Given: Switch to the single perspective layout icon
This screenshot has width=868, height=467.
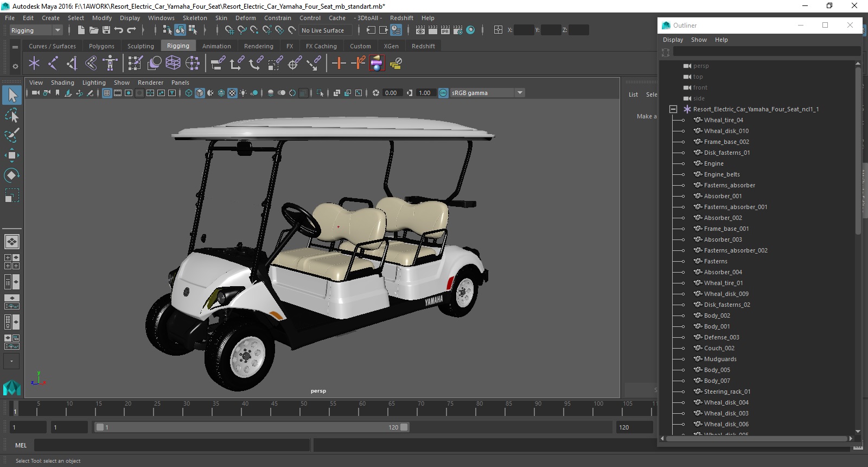Looking at the screenshot, I should pyautogui.click(x=12, y=241).
